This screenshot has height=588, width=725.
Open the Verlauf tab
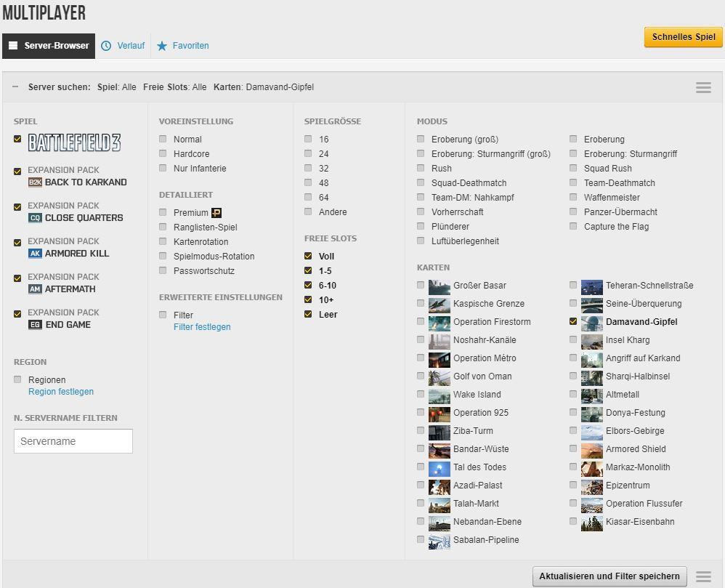point(123,46)
